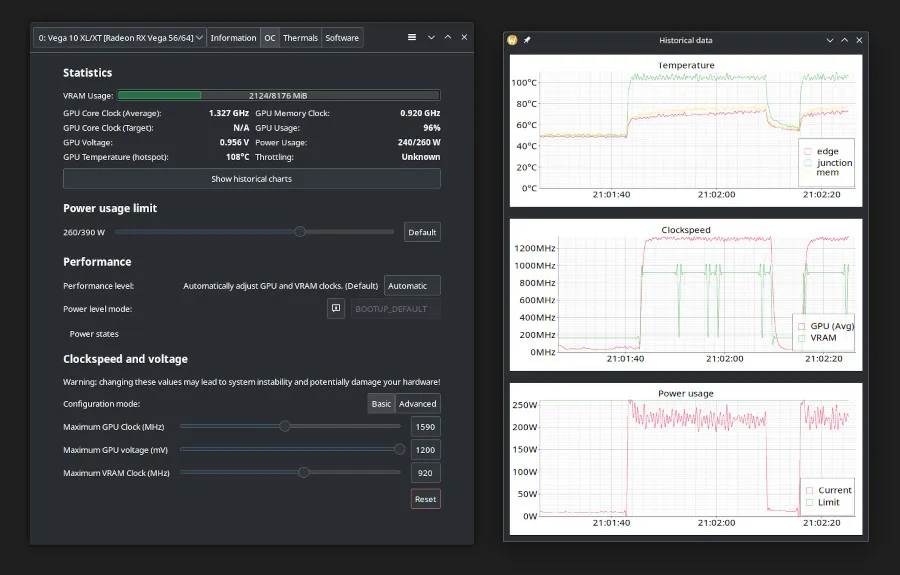Open the Information tab

point(233,38)
